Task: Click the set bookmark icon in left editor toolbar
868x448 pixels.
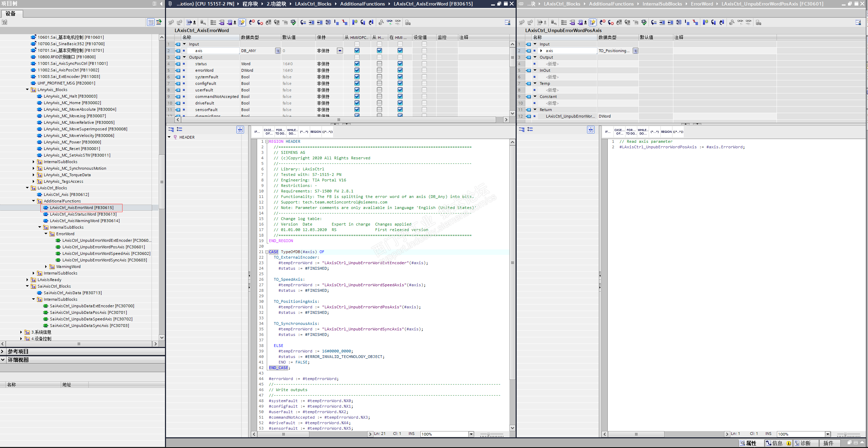Action: (354, 22)
